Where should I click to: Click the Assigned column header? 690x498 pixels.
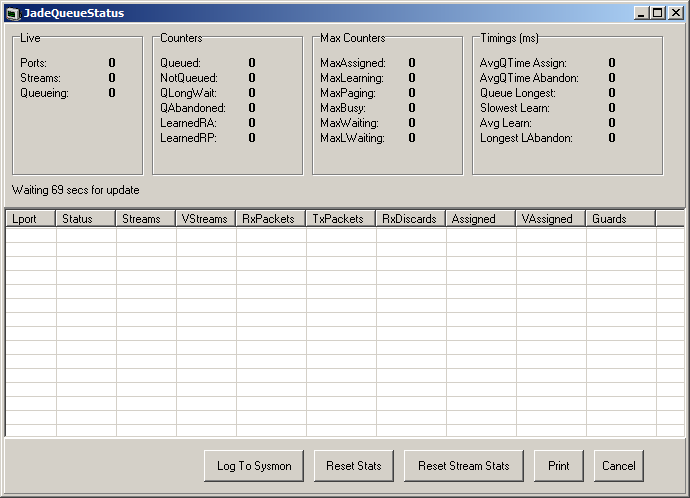pyautogui.click(x=481, y=219)
